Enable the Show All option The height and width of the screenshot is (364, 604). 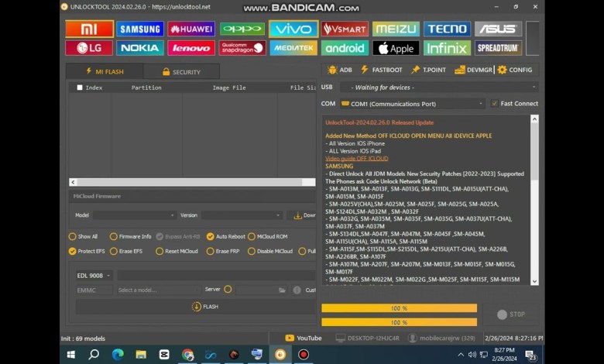83,236
